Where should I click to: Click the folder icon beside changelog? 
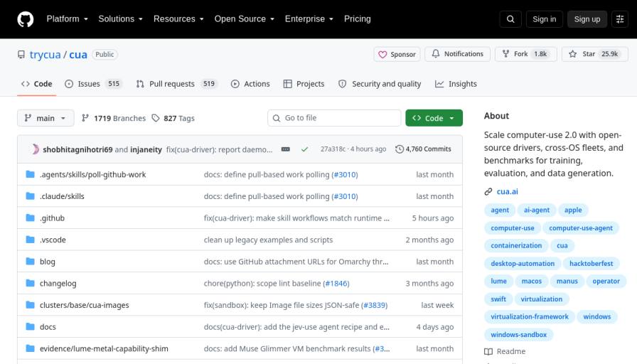[30, 283]
